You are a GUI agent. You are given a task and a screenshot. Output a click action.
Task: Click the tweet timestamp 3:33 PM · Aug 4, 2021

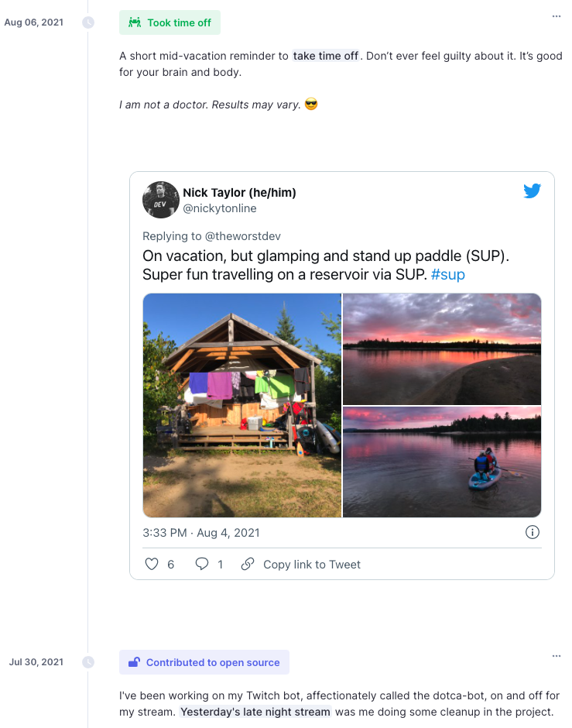(201, 533)
